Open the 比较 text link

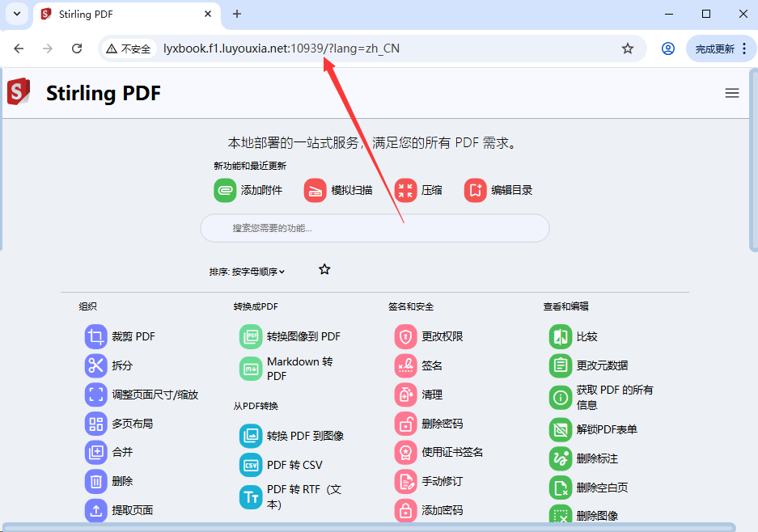pos(586,336)
